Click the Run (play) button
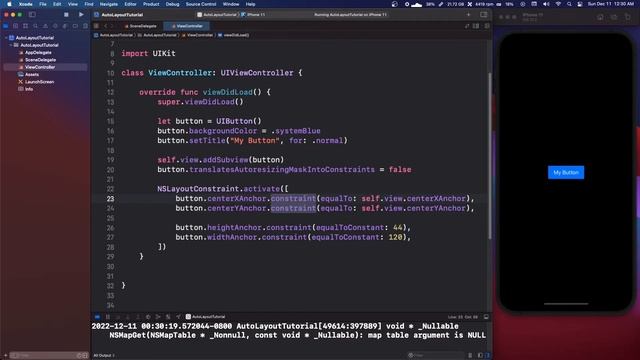Screen dimensions: 640x360 click(x=81, y=15)
